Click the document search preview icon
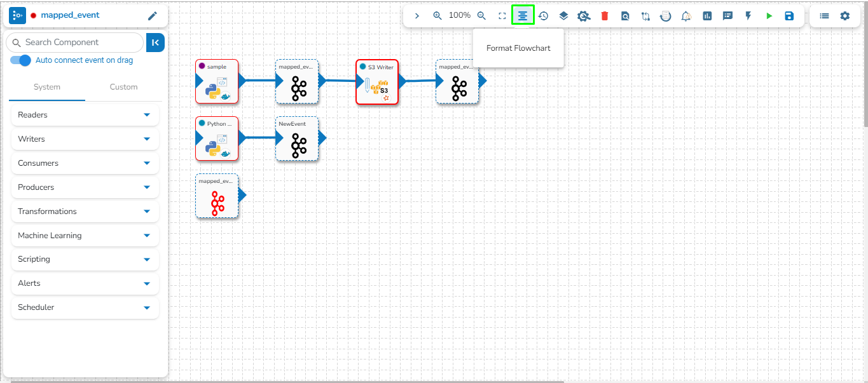 coord(625,16)
